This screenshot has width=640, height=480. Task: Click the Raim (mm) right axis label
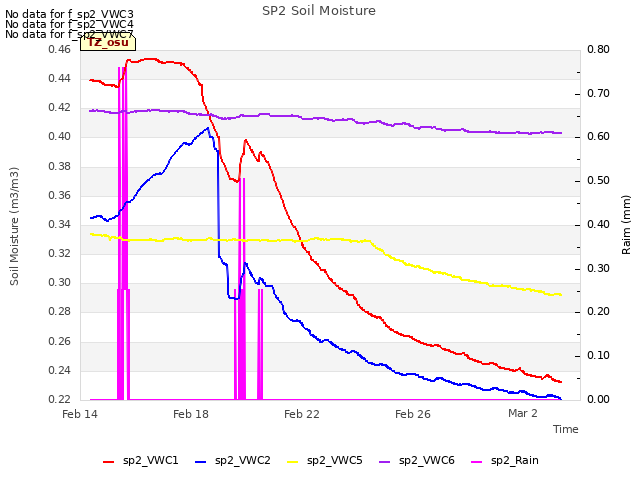click(626, 225)
